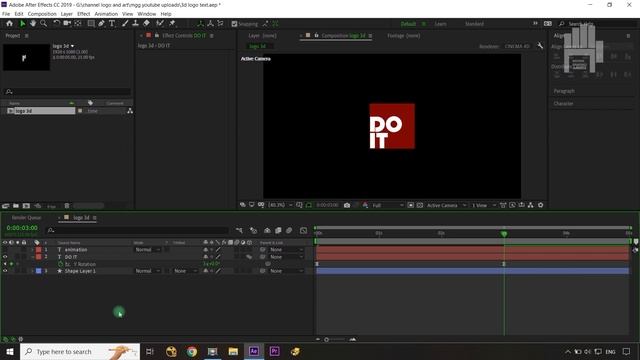Select the Unified Camera tool
Screen dimensions: 640x360
[67, 24]
